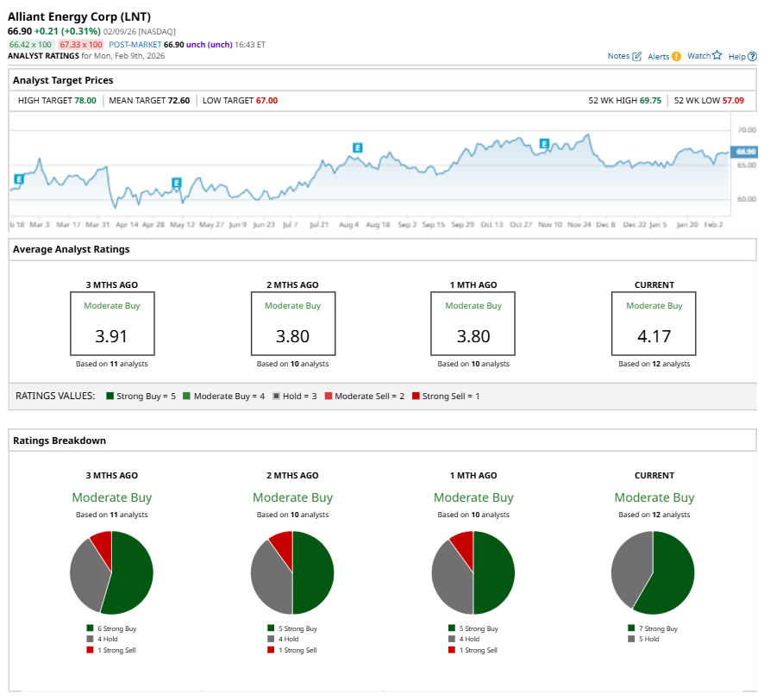Click the 7 Strong Buy legend entry
The image size is (770, 700).
tap(654, 628)
